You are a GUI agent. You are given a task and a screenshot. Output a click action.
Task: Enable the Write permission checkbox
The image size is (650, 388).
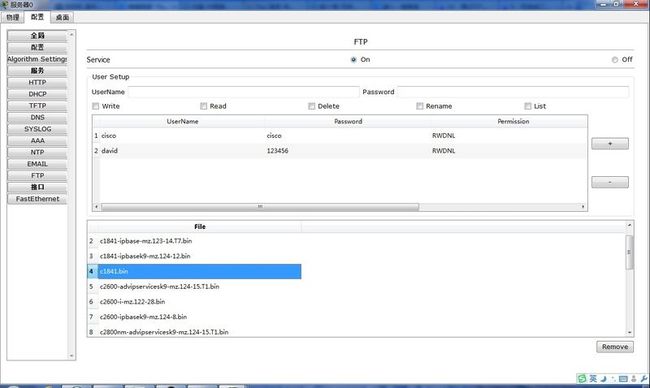click(96, 106)
